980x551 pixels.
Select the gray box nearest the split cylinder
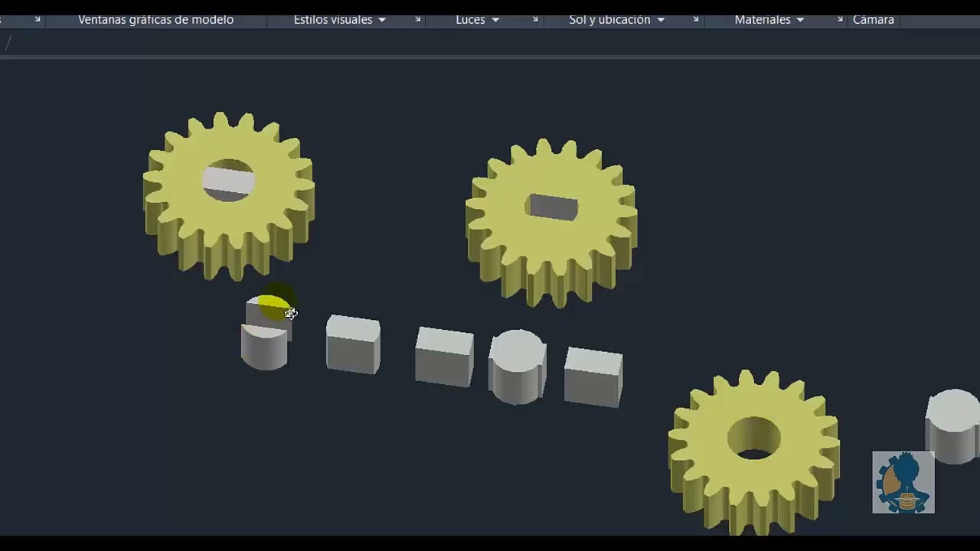point(353,344)
